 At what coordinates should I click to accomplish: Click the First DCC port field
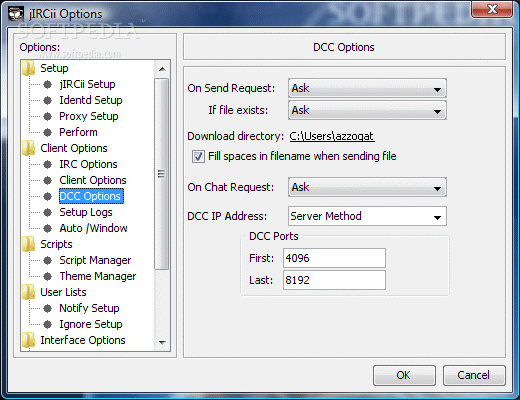334,258
